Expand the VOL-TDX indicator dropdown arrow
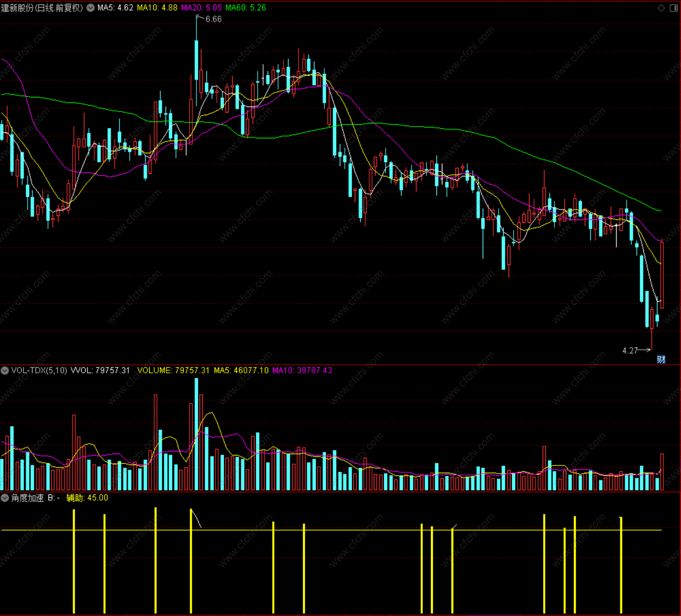Image resolution: width=681 pixels, height=616 pixels. pyautogui.click(x=5, y=371)
